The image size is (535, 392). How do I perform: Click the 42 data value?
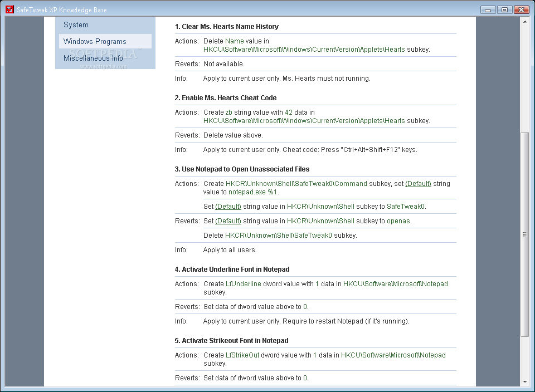tap(289, 112)
